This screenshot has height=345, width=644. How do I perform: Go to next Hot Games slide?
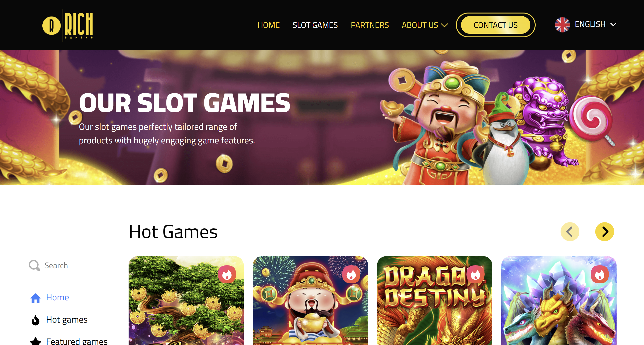605,232
